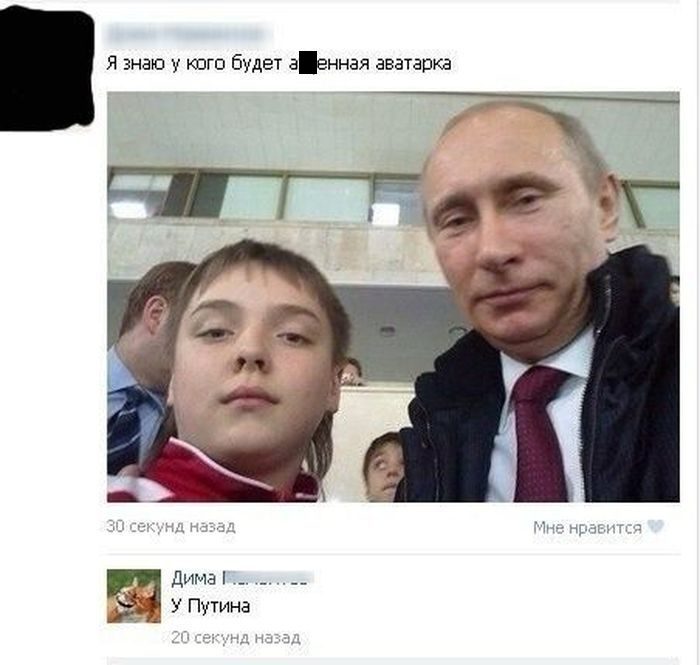This screenshot has height=665, width=700.
Task: Click the heart icon beside Мне нравится
Action: click(656, 527)
